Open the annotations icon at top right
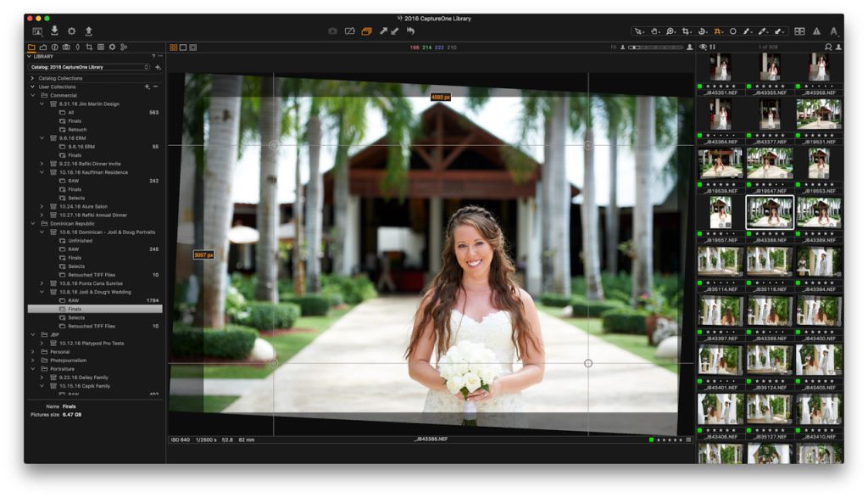 click(833, 31)
